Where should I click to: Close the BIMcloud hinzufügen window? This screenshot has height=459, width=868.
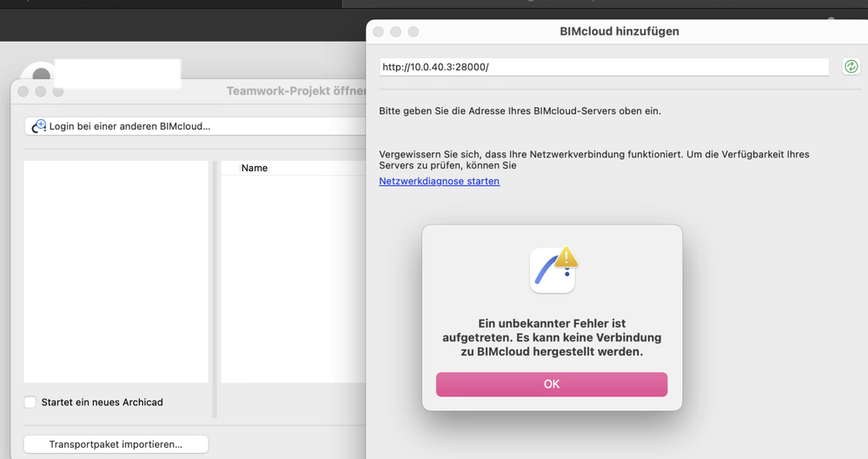[378, 31]
